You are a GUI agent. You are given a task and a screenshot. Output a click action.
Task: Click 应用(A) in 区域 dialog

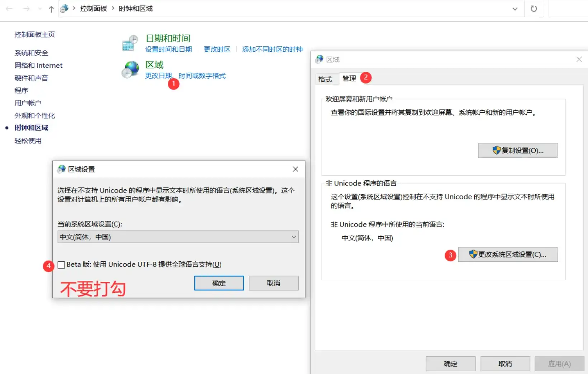point(559,364)
